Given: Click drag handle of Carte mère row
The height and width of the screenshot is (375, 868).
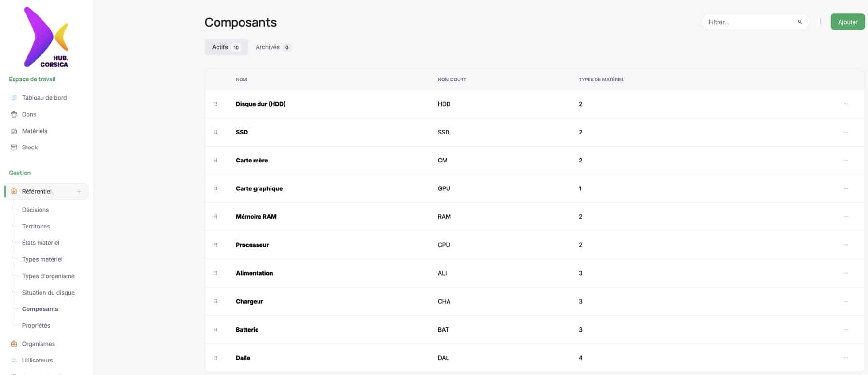Looking at the screenshot, I should 216,160.
